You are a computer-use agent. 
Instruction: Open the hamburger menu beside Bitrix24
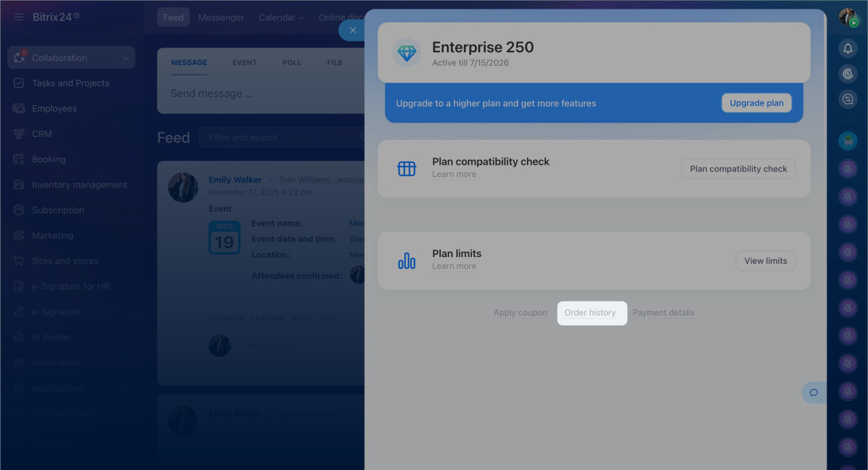pyautogui.click(x=18, y=17)
